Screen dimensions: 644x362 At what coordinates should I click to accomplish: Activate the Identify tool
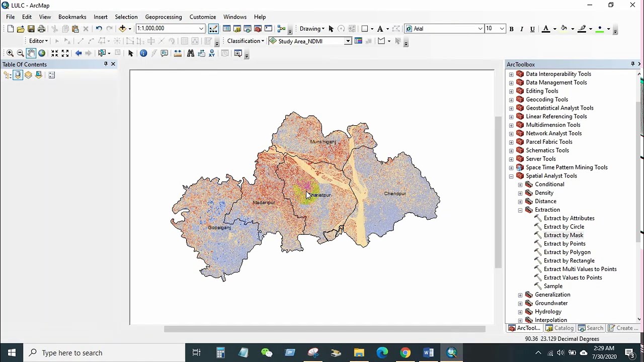[143, 53]
